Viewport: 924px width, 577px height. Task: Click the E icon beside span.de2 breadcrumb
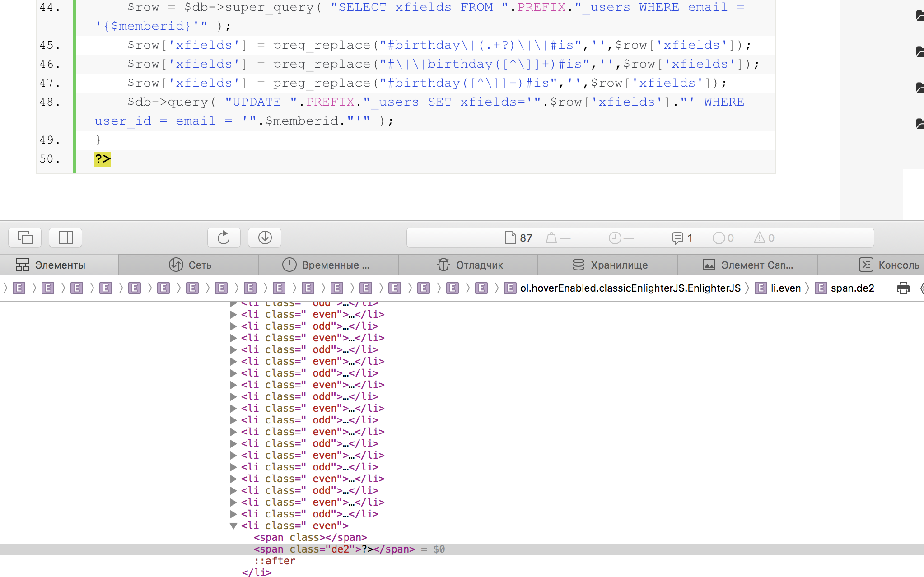[821, 288]
